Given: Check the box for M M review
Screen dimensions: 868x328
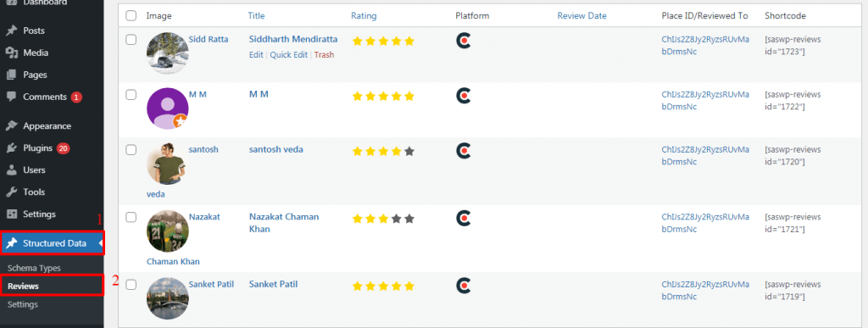Looking at the screenshot, I should tap(131, 95).
